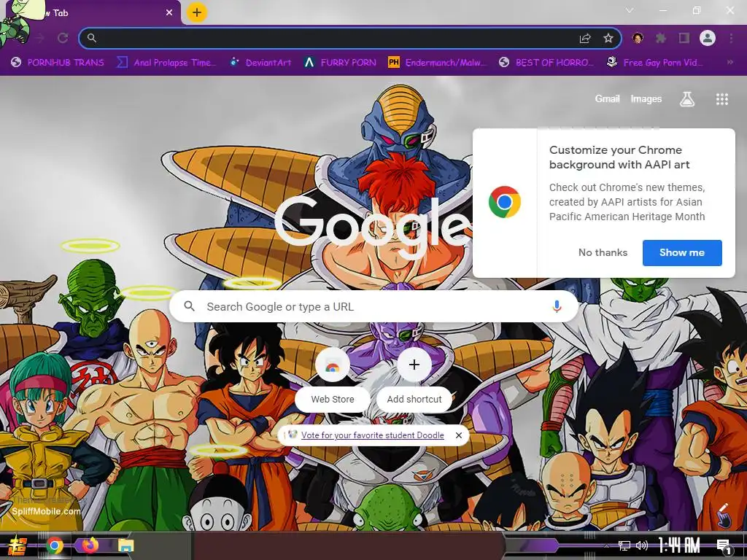The image size is (747, 560).
Task: Share this page icon in address bar
Action: click(x=585, y=39)
